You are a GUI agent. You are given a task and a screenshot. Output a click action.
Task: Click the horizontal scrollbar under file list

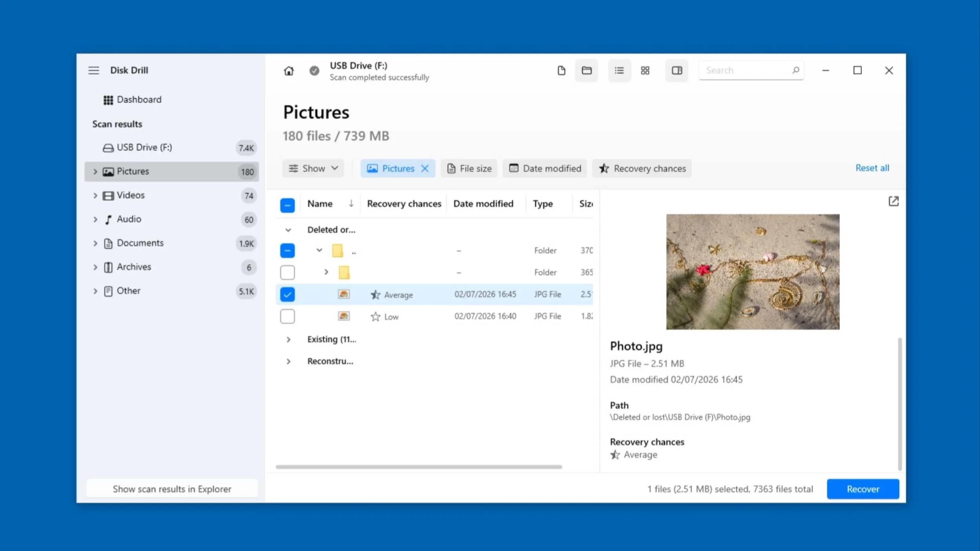click(x=419, y=467)
